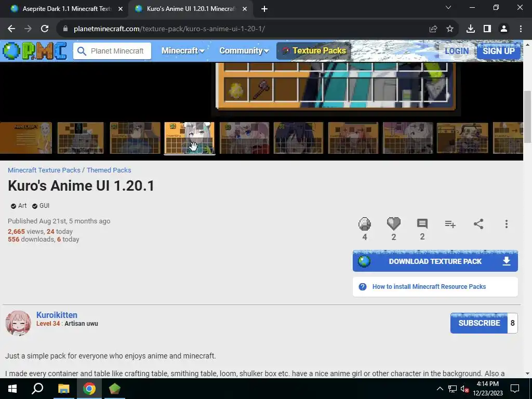The image size is (532, 399).
Task: Expand the Community nav dropdown
Action: tap(244, 51)
